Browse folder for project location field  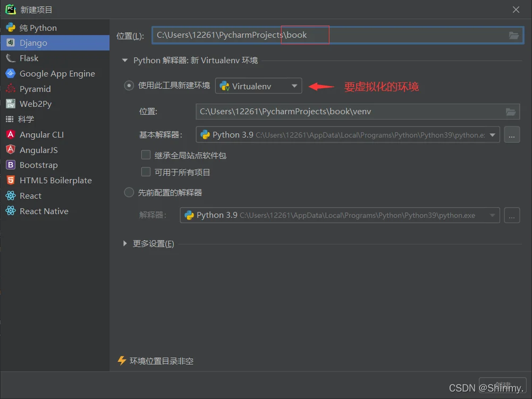point(514,35)
